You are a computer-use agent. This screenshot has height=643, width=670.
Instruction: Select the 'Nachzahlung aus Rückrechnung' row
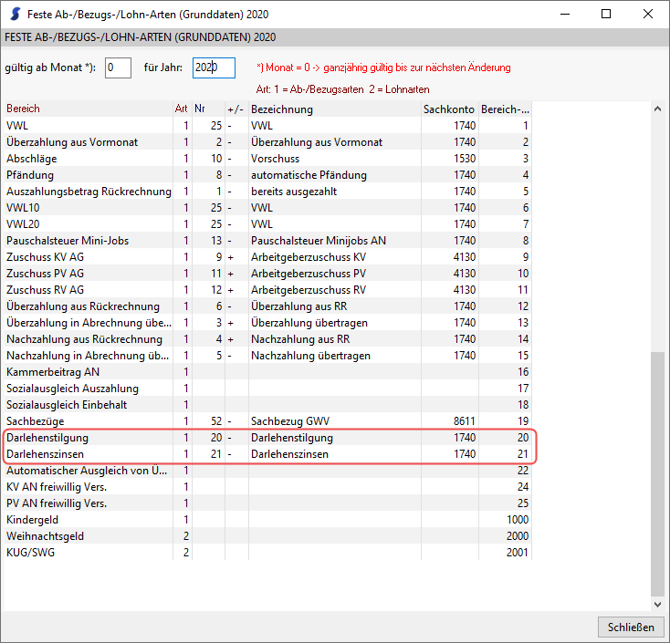point(268,339)
